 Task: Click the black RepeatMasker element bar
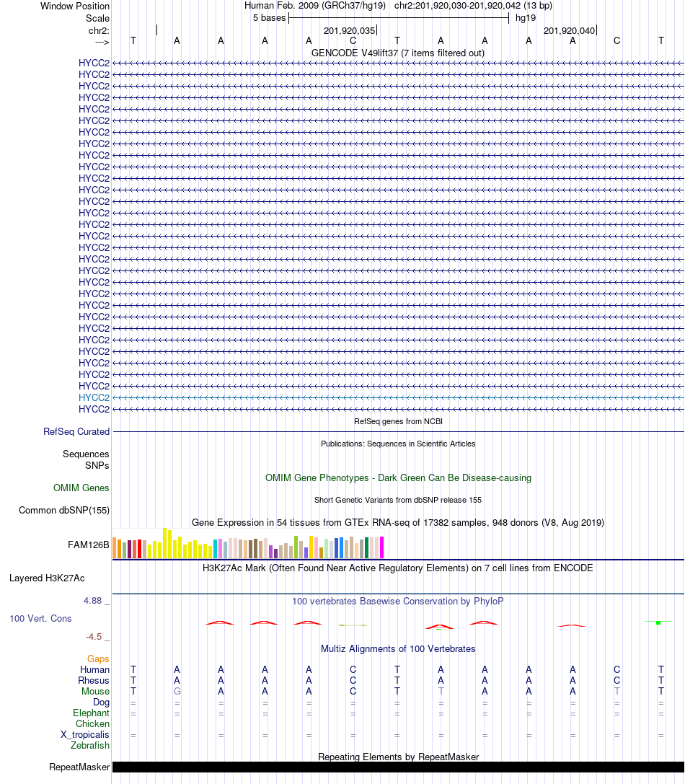click(398, 767)
